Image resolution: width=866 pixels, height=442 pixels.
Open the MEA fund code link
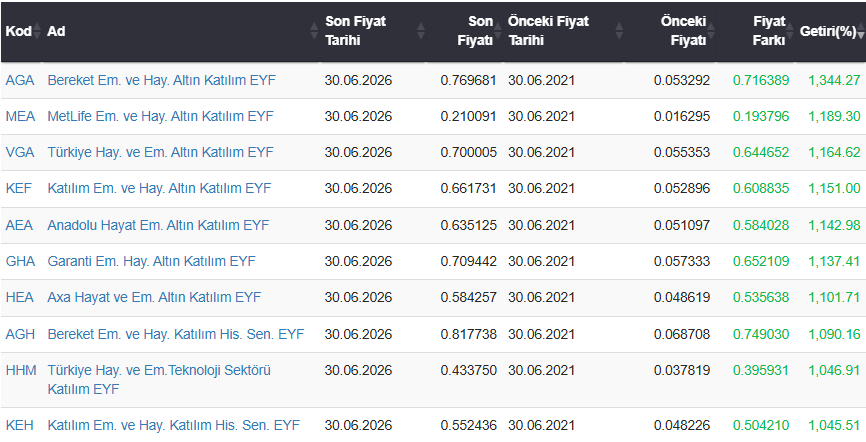click(20, 117)
